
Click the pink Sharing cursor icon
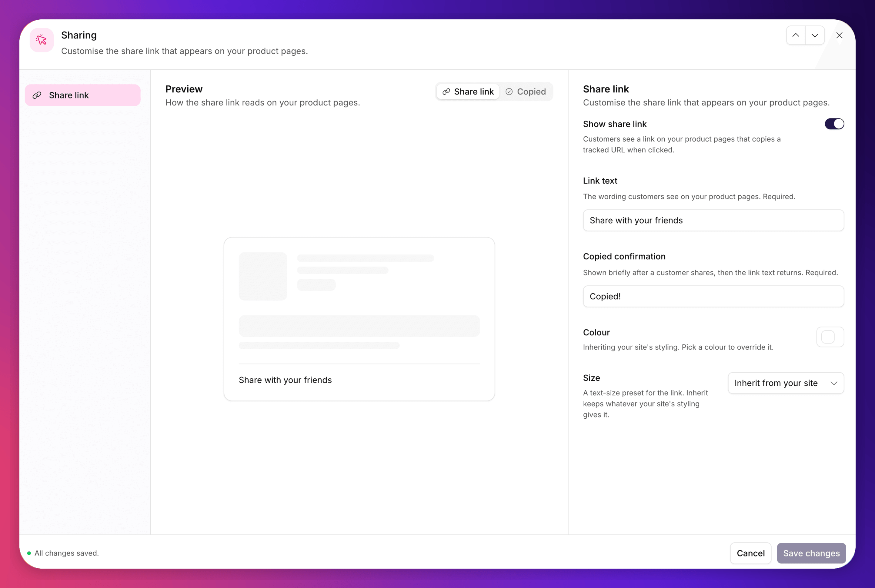click(x=42, y=40)
